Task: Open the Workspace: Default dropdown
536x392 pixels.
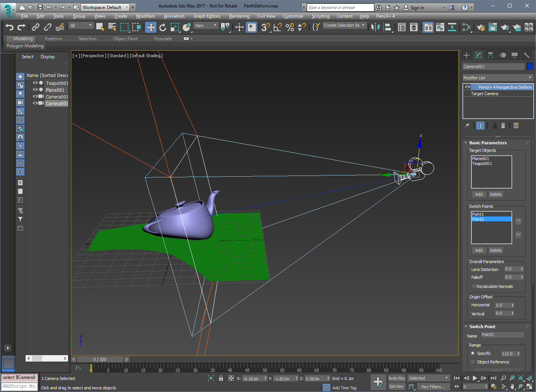Action: click(x=105, y=7)
